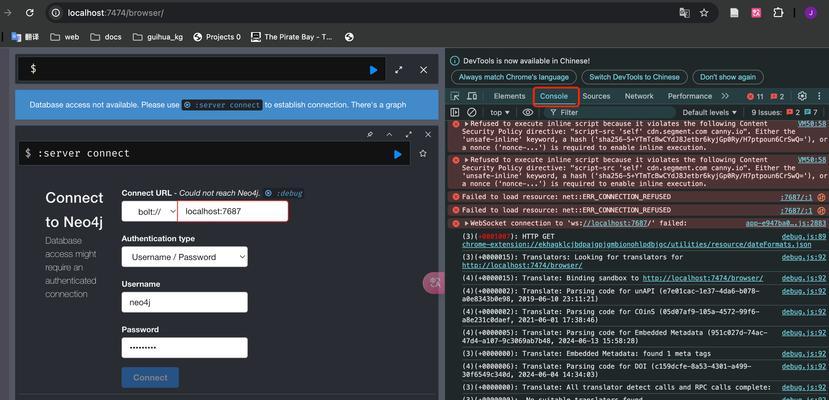Viewport: 829px width, 400px height.
Task: Click the 9 Issues indicator
Action: click(785, 113)
